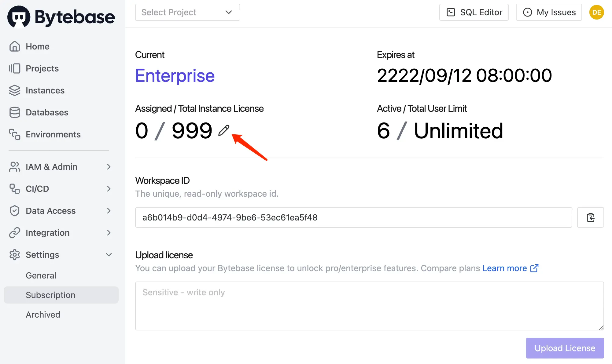Open the General settings page
This screenshot has height=364, width=612.
pos(41,275)
